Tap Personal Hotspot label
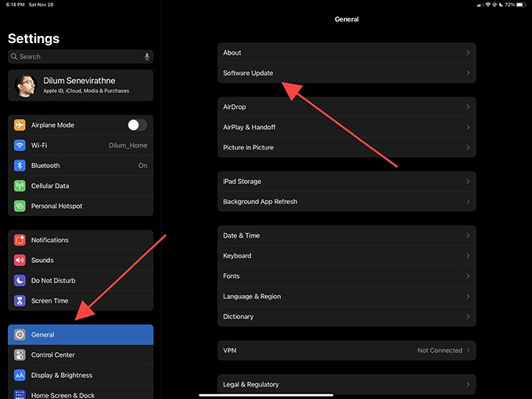 point(56,206)
